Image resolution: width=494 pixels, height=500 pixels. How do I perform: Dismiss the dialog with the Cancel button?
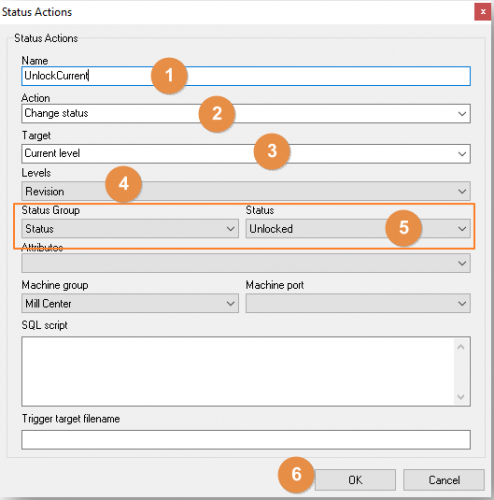click(444, 480)
